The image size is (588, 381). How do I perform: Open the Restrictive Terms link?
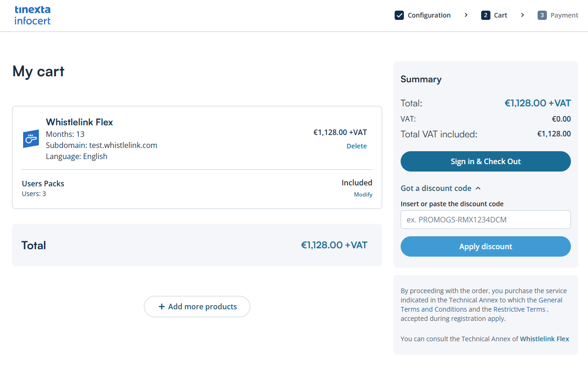click(x=519, y=309)
